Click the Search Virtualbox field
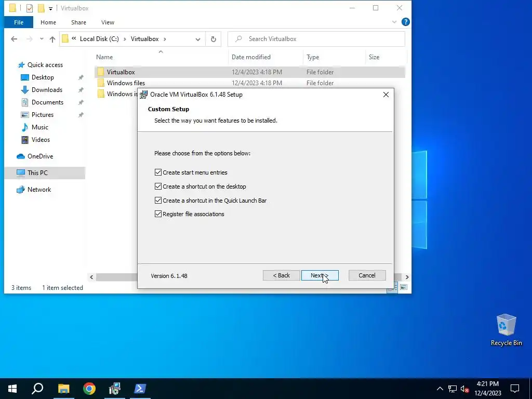The image size is (532, 399). click(316, 39)
